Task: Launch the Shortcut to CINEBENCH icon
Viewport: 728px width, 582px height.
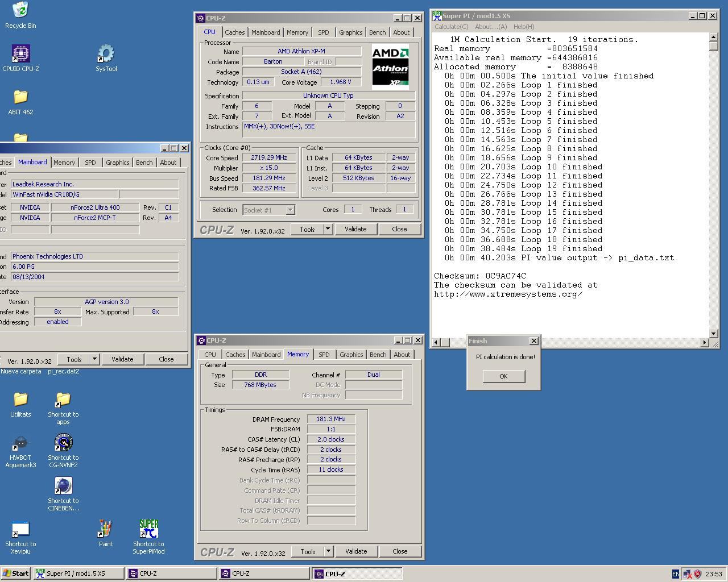Action: pos(63,487)
